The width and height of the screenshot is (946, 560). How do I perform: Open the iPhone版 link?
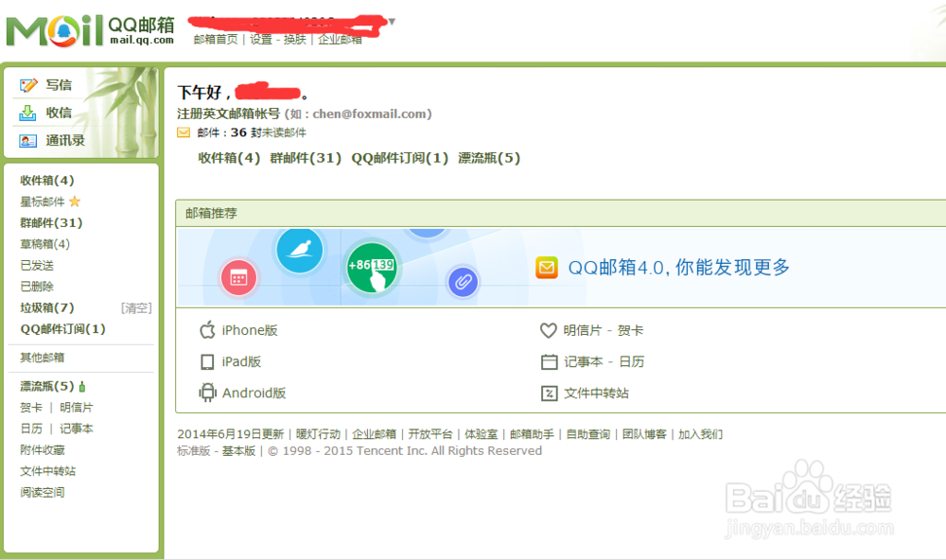[250, 330]
